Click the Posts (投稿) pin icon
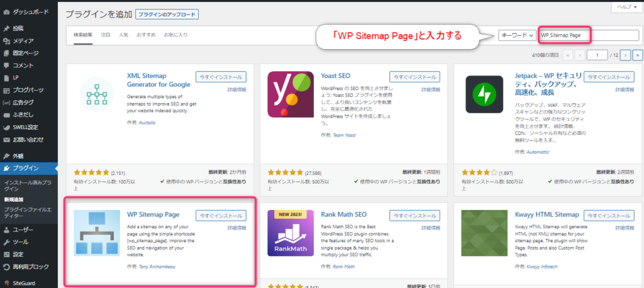The width and height of the screenshot is (644, 288). click(6, 29)
